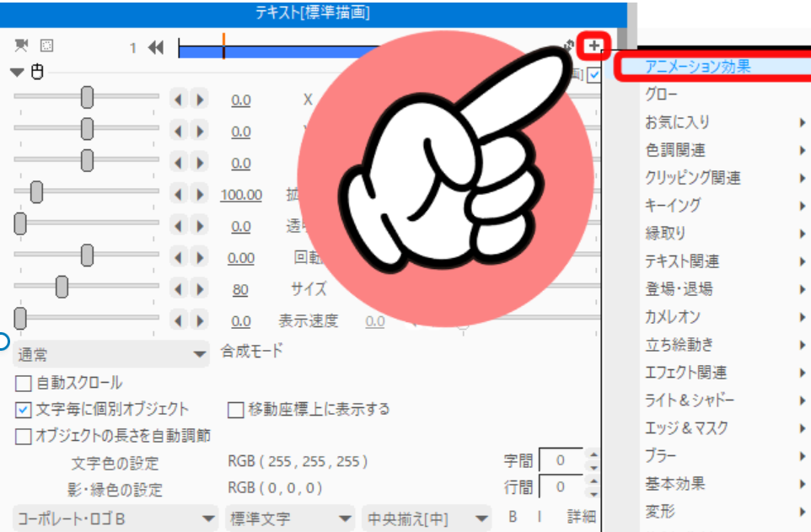Click the 表示速度 slider handle
Image resolution: width=811 pixels, height=532 pixels.
coord(20,318)
